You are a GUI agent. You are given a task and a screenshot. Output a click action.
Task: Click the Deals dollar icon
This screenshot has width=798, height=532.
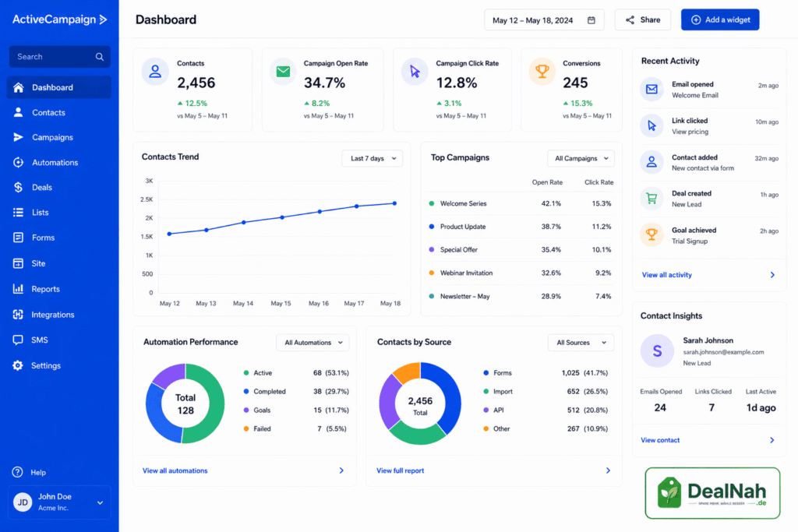pos(19,187)
